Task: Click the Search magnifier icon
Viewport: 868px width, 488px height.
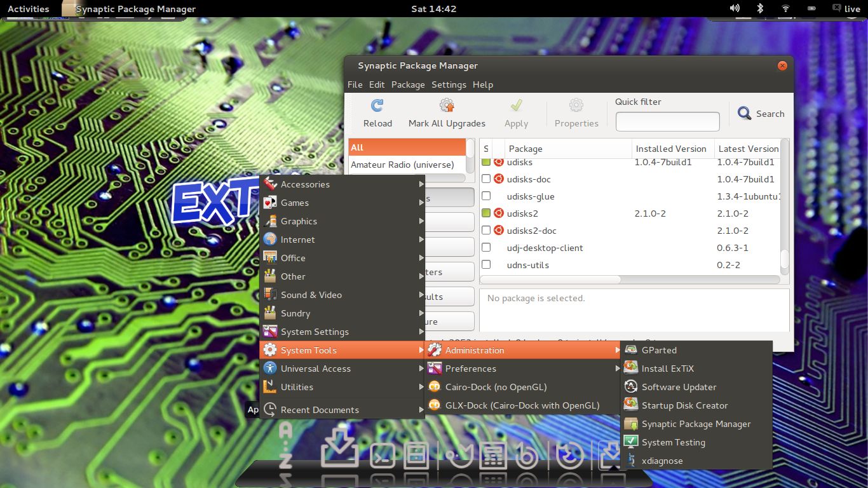Action: [744, 114]
